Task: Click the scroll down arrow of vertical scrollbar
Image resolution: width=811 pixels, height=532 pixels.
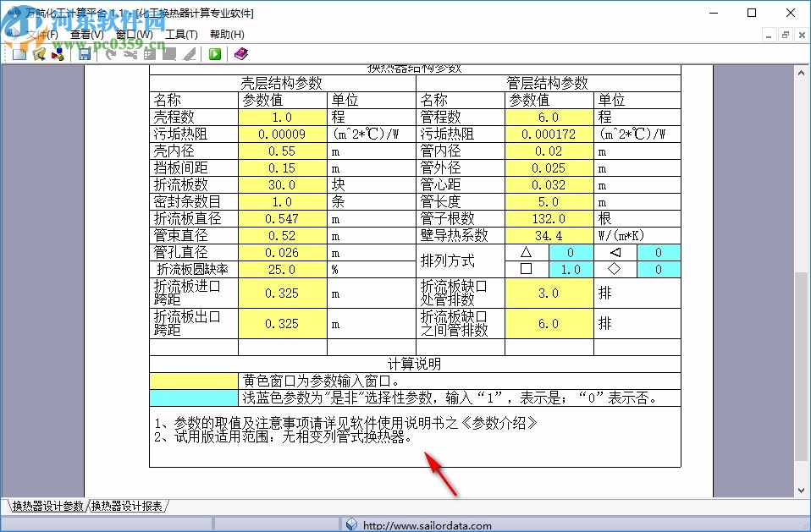Action: click(x=801, y=491)
